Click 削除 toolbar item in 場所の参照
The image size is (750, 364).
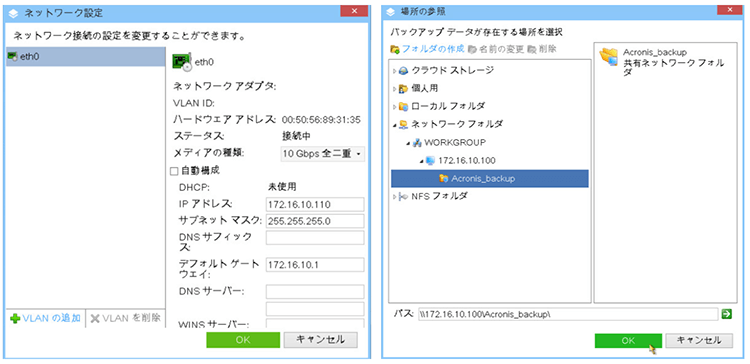tap(547, 49)
